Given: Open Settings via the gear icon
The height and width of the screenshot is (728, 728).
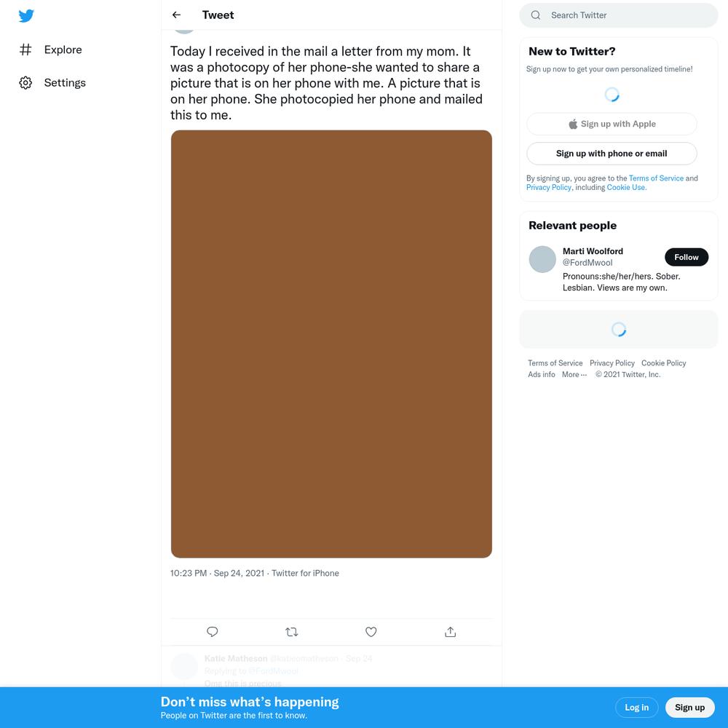Looking at the screenshot, I should (x=25, y=83).
